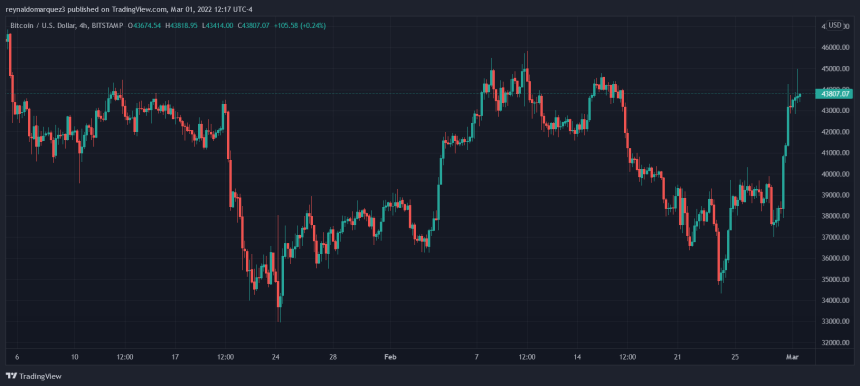Screen dimensions: 860x386
Task: Click the 17 date label on time axis
Action: 175,357
